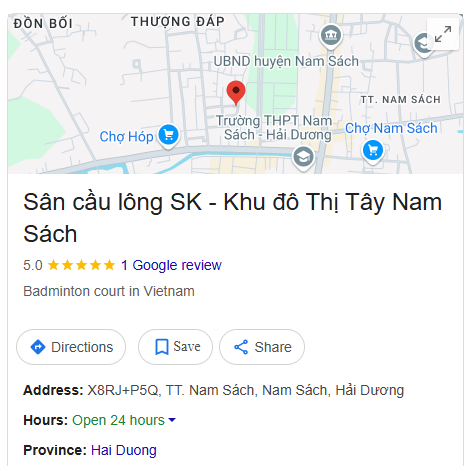This screenshot has height=466, width=474.
Task: Click the bookmark icon on the Save button
Action: [x=162, y=347]
